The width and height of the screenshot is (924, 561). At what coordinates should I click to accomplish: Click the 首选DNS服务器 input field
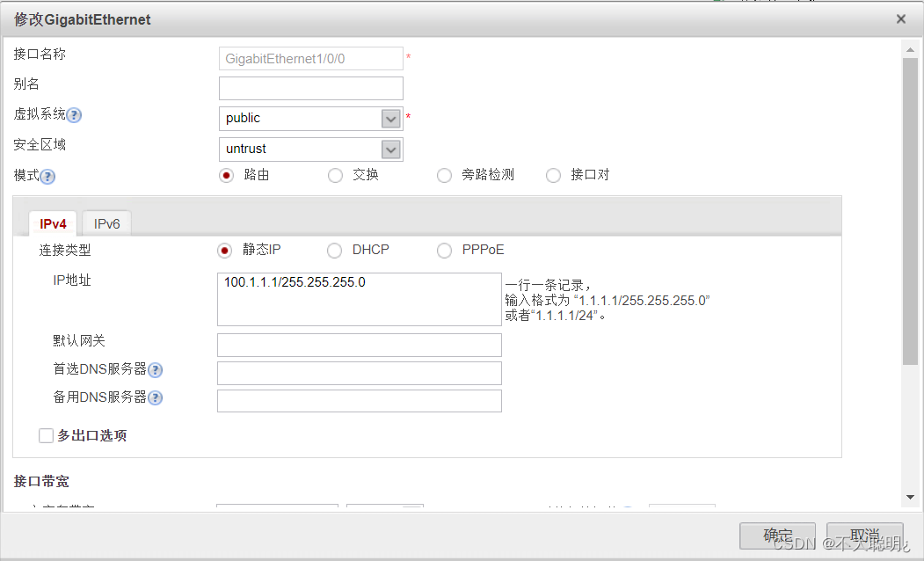click(360, 373)
